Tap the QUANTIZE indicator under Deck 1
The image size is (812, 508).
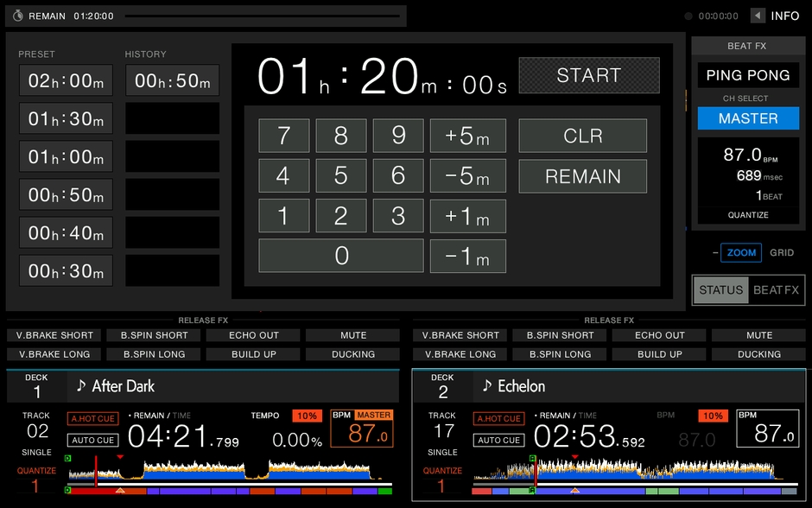pyautogui.click(x=35, y=471)
